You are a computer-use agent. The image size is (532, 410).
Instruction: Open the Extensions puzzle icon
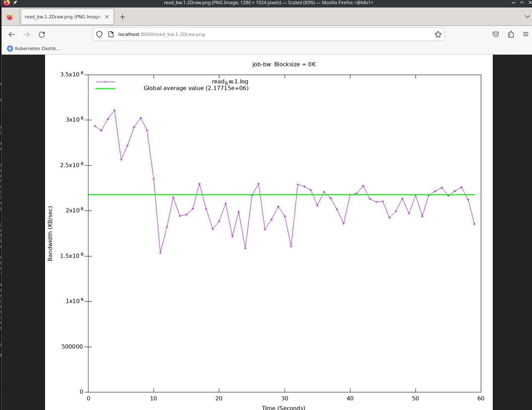tap(511, 34)
